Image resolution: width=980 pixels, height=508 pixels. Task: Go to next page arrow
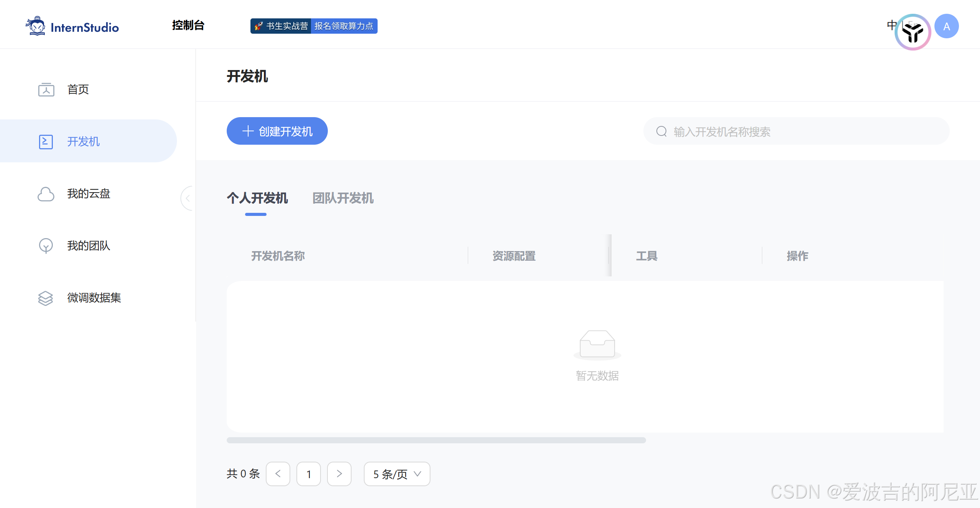tap(339, 474)
